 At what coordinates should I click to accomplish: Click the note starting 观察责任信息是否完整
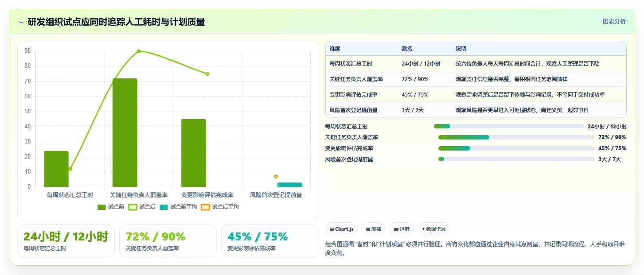pyautogui.click(x=511, y=79)
